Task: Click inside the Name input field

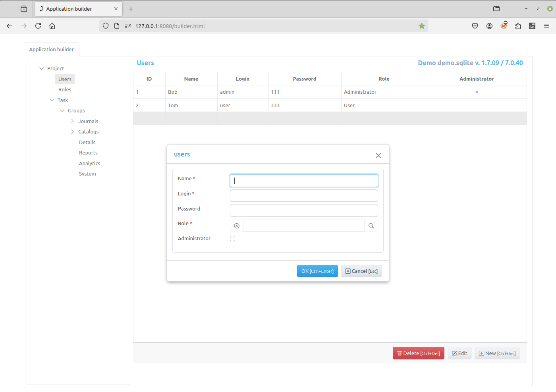Action: [x=304, y=180]
